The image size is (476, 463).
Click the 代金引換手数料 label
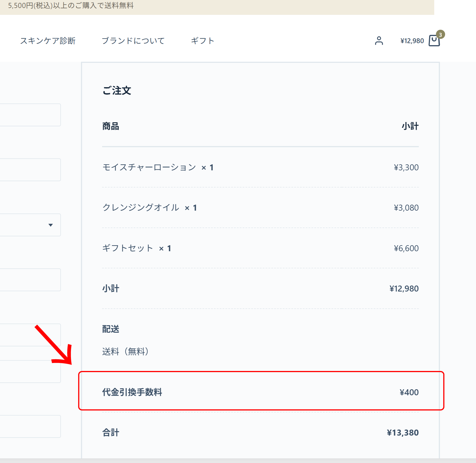132,392
